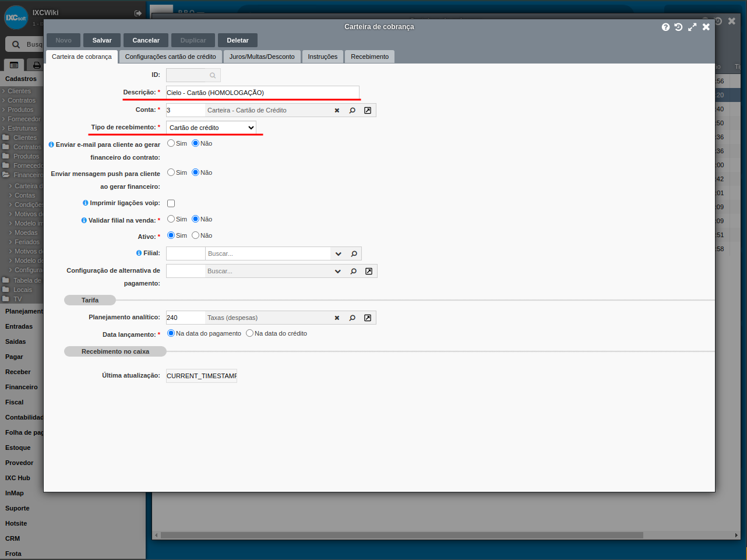This screenshot has width=747, height=560.
Task: Tick the Imprimir ligações voip checkbox
Action: point(171,203)
